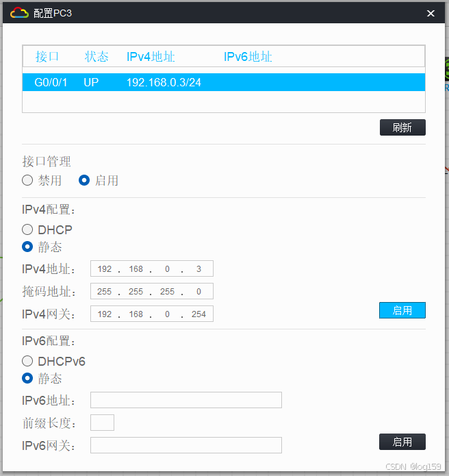The width and height of the screenshot is (449, 476).
Task: Click the 接口 column header
Action: pyautogui.click(x=47, y=57)
